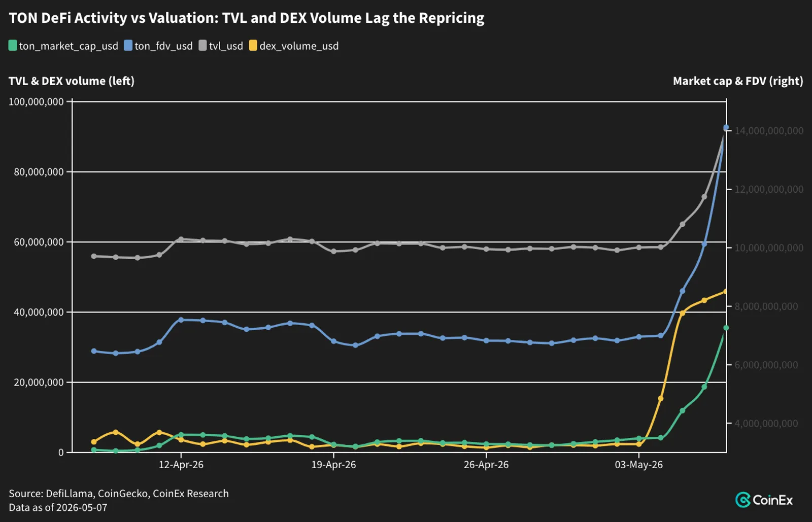The image size is (812, 522).
Task: Click the 20,000,000 left axis label
Action: [39, 382]
